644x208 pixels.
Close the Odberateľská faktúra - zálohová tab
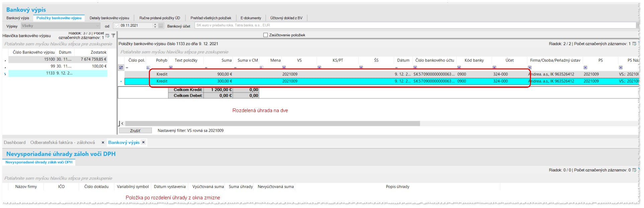click(x=103, y=143)
